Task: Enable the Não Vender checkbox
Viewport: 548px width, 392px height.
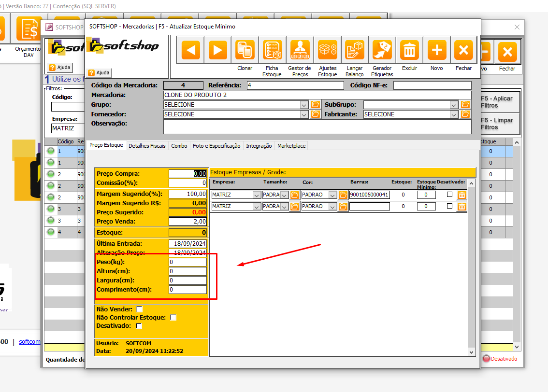Action: coord(140,309)
